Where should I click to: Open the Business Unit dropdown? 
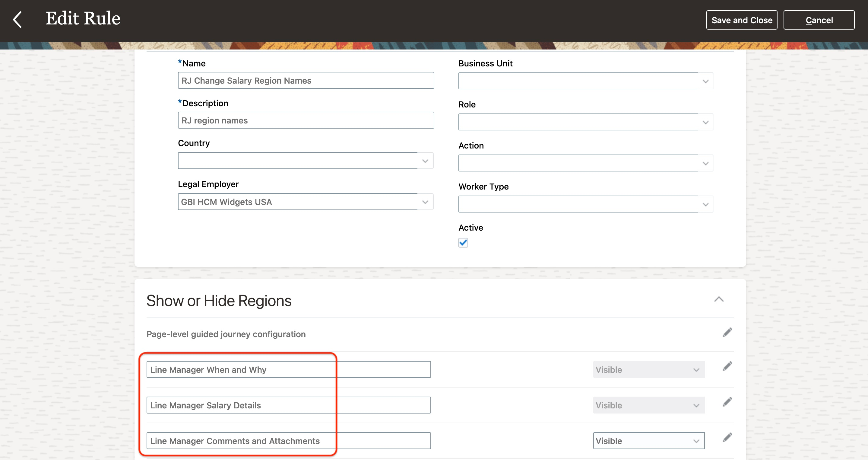705,81
